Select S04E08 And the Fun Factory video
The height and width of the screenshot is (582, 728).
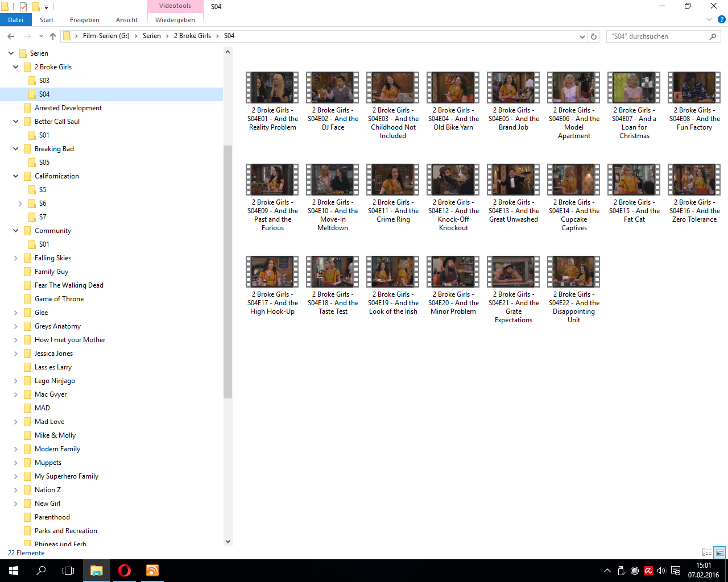tap(694, 101)
